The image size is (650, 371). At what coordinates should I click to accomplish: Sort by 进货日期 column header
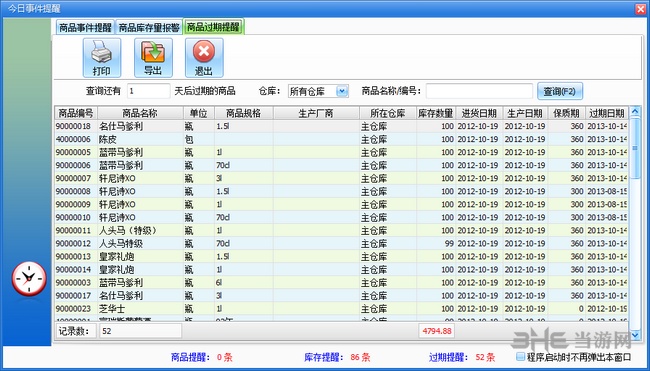click(x=479, y=113)
